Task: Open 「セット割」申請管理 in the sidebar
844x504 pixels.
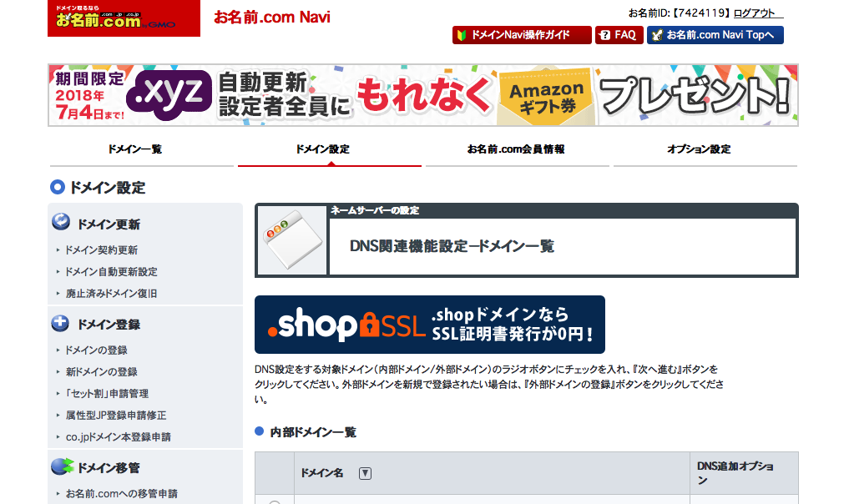Action: point(107,394)
